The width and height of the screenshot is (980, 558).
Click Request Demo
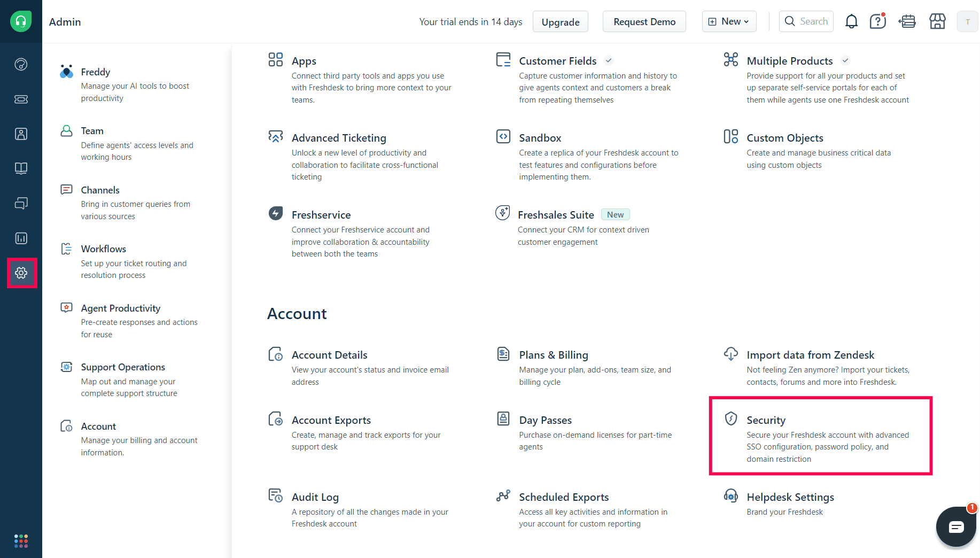[x=644, y=21]
